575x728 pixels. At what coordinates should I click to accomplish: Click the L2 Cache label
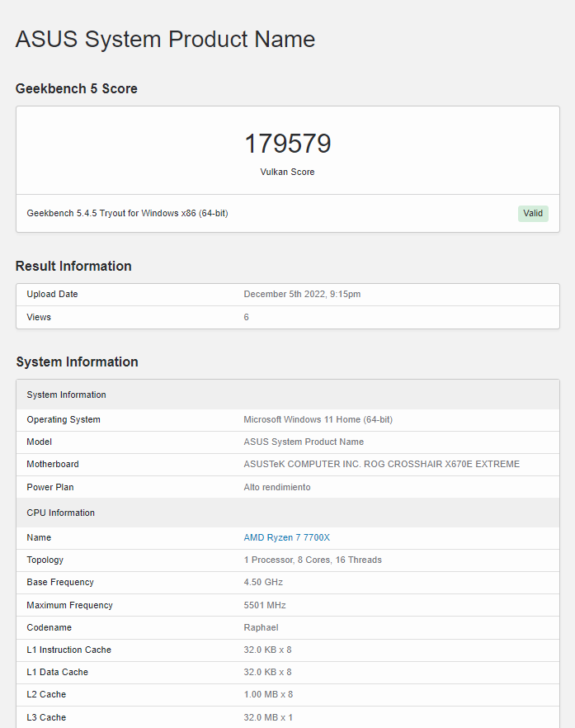(x=46, y=694)
